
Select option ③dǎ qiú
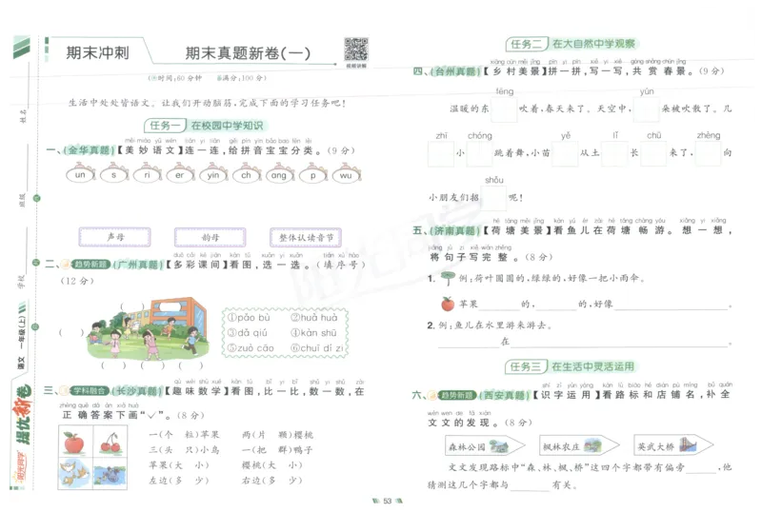coord(248,333)
